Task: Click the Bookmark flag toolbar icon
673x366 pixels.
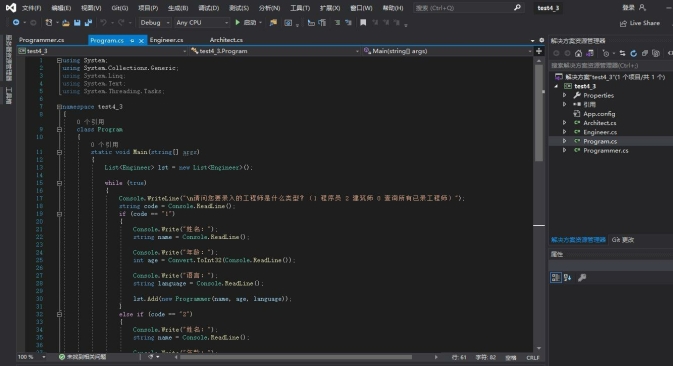Action: (363, 22)
